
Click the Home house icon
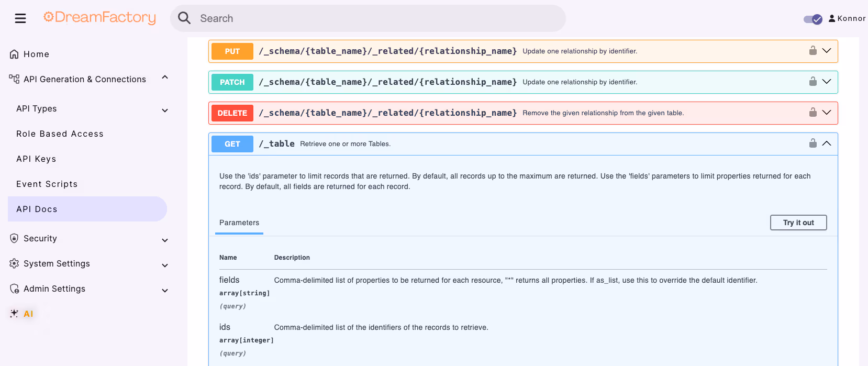[14, 54]
